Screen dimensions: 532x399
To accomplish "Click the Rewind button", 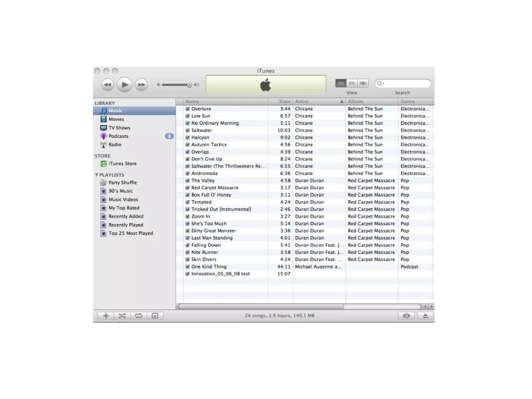I will [x=107, y=85].
